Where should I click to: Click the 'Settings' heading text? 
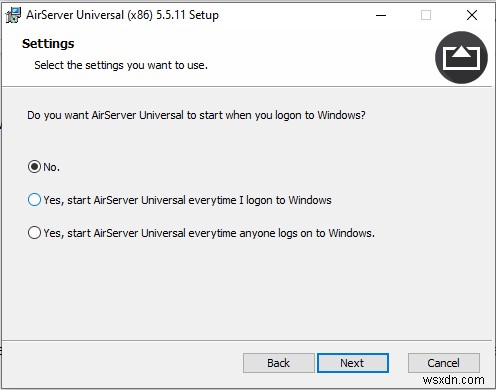[x=48, y=44]
